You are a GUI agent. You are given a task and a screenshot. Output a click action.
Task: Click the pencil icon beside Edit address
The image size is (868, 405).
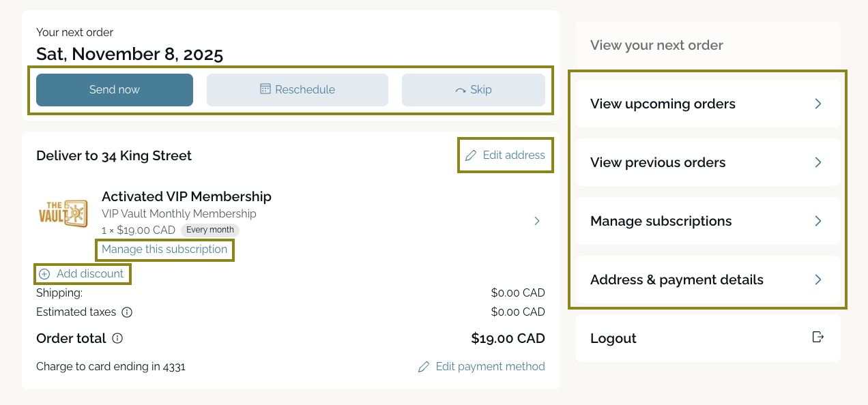click(x=471, y=155)
